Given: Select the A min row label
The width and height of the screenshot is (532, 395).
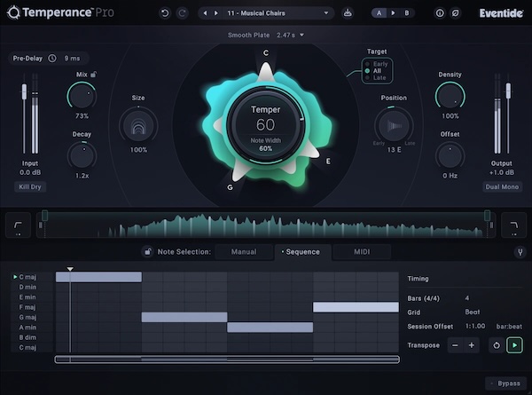Looking at the screenshot, I should (27, 328).
